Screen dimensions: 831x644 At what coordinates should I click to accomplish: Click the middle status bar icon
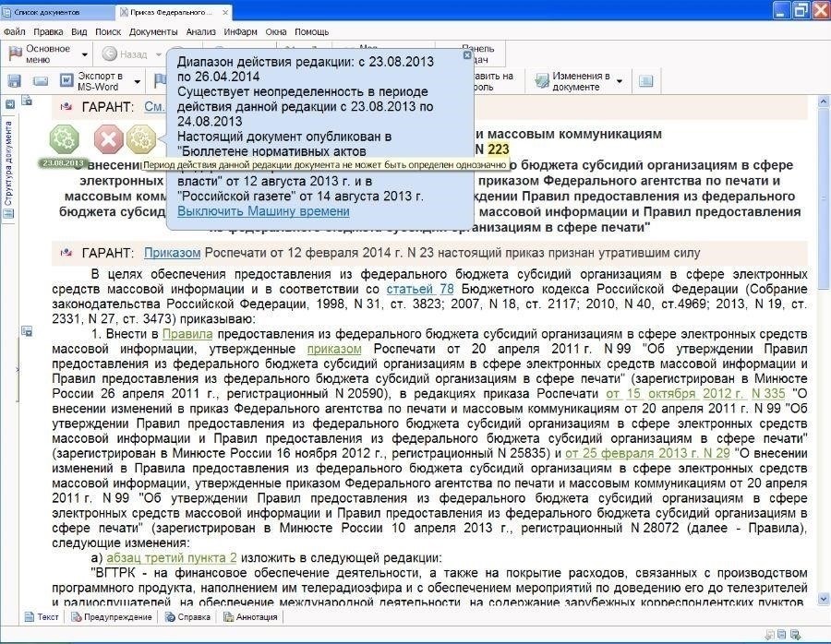782,635
